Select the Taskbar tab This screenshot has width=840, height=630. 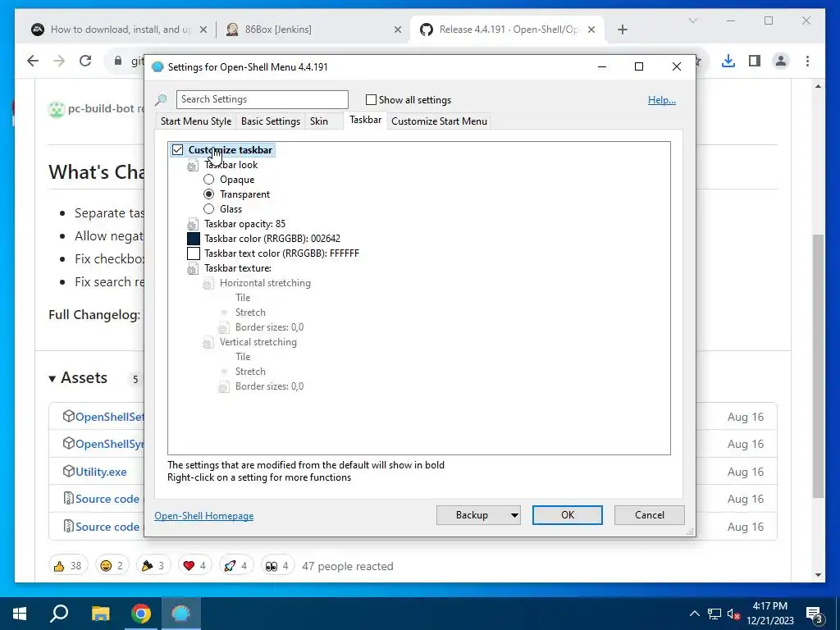tap(365, 120)
